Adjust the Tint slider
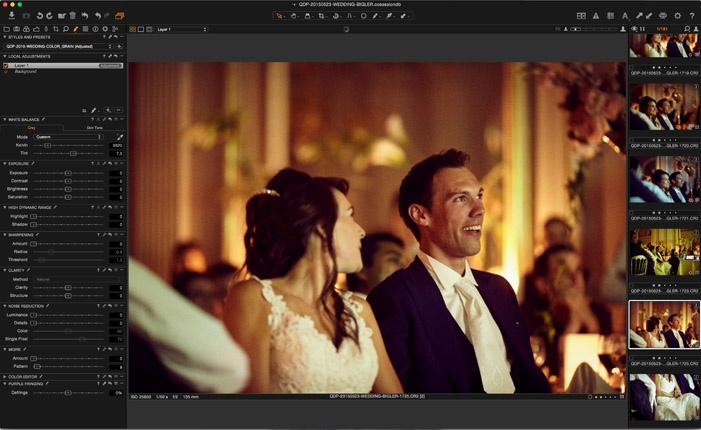Image resolution: width=701 pixels, height=430 pixels. (73, 153)
